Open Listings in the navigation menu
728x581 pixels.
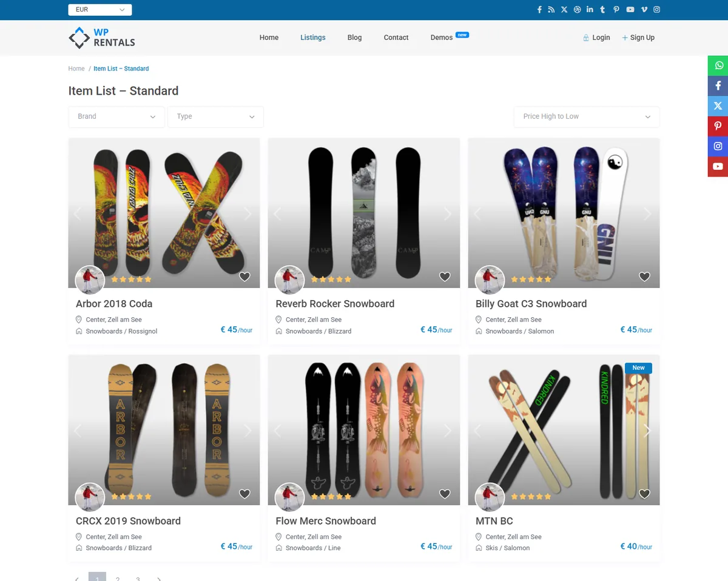[313, 38]
